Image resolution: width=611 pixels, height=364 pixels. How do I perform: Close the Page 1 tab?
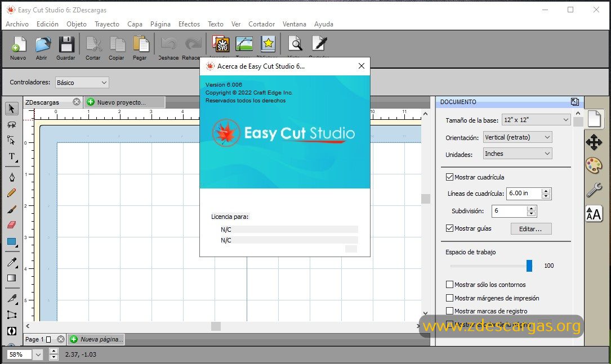tap(61, 339)
